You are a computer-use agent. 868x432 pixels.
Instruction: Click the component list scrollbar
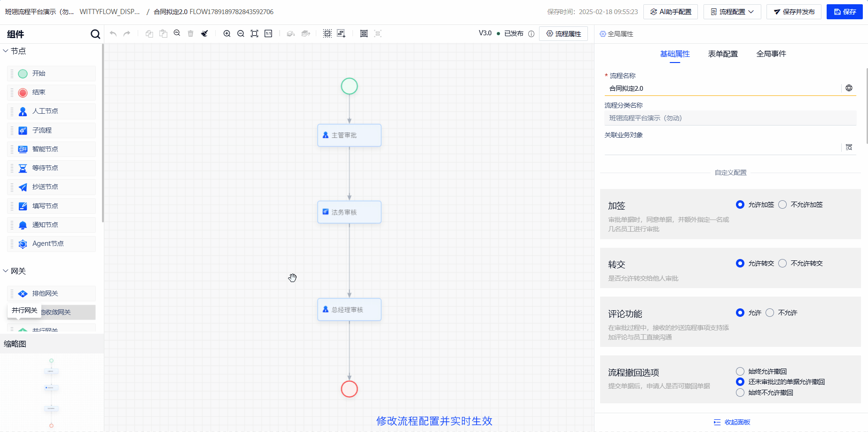click(x=102, y=134)
